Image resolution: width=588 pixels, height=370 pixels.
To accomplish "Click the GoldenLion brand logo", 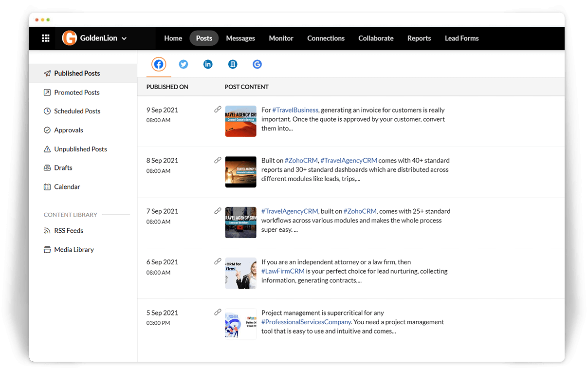I will (x=70, y=38).
